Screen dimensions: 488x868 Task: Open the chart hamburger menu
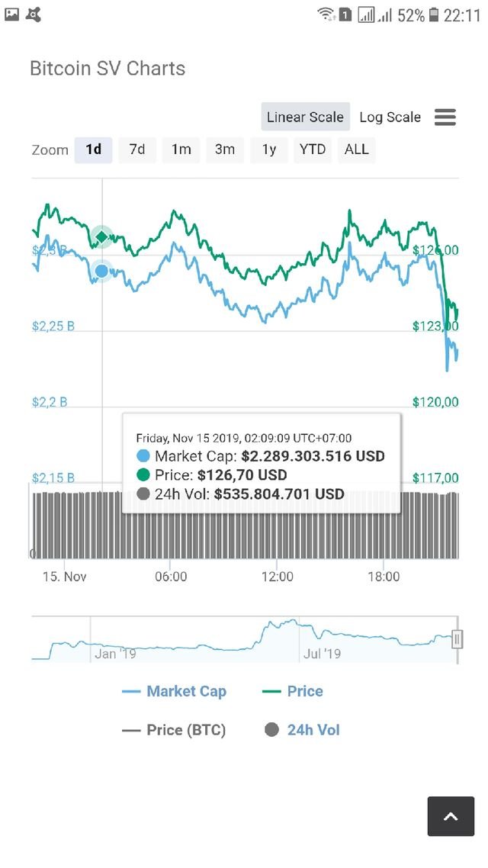445,117
